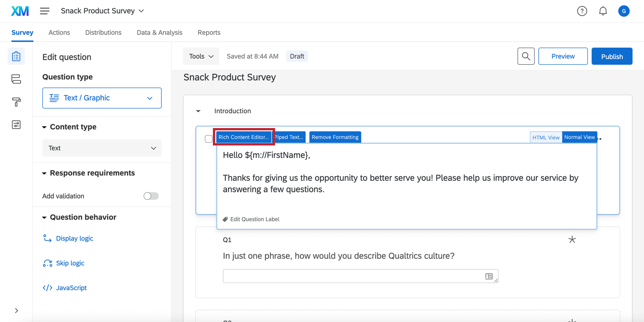Open the Content type Text dropdown

102,148
